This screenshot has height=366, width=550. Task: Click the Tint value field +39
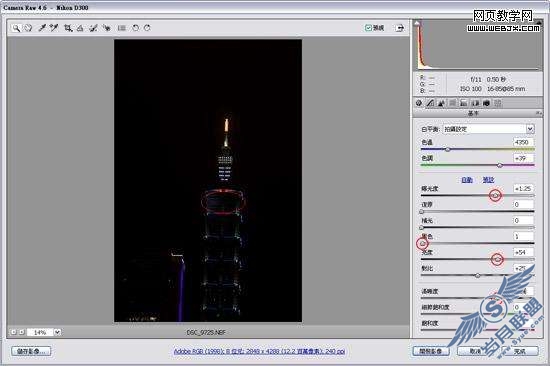click(x=523, y=158)
